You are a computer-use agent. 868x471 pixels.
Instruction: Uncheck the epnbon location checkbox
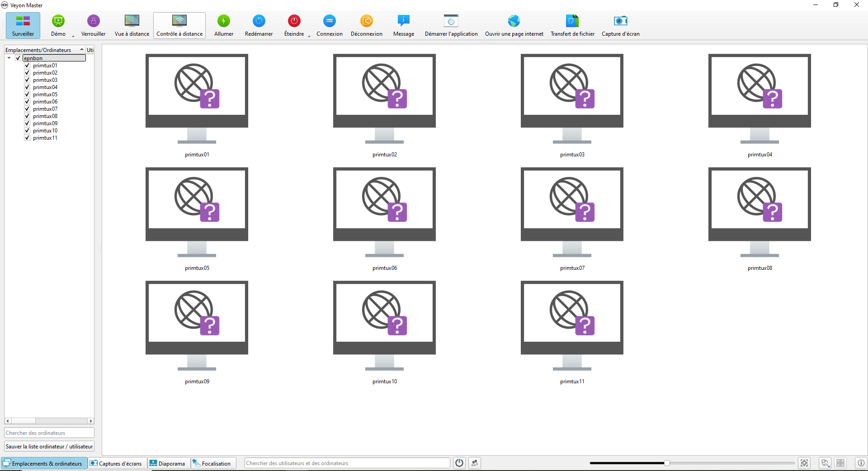click(x=18, y=58)
